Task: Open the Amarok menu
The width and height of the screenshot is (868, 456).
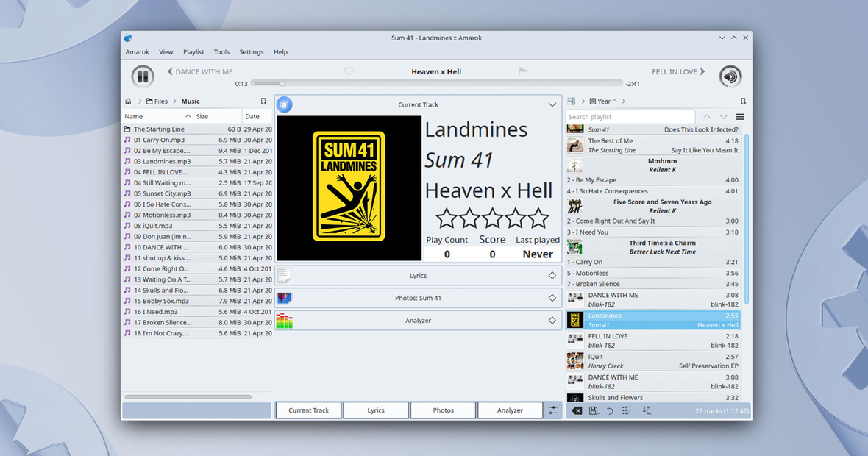Action: point(137,52)
